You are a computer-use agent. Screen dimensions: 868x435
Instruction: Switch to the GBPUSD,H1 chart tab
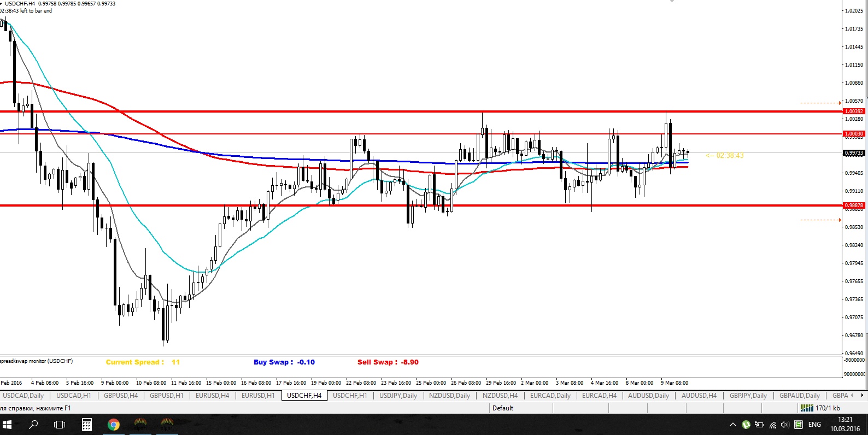pyautogui.click(x=167, y=395)
